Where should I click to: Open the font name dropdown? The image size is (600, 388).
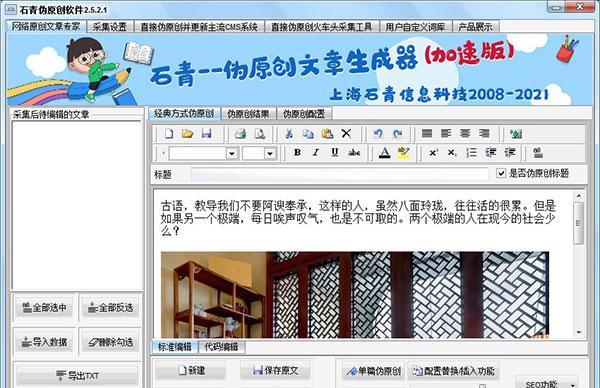coord(232,154)
